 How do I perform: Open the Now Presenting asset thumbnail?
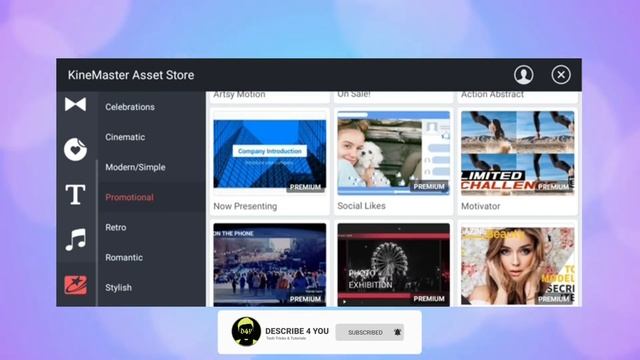(270, 153)
